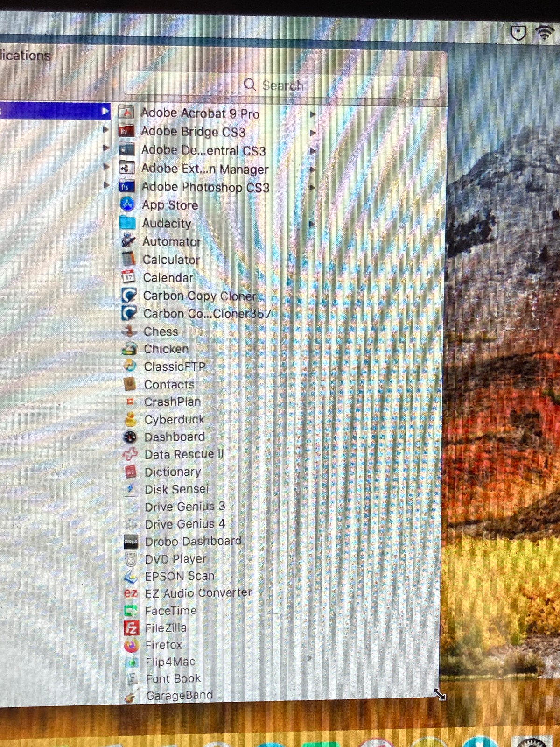Expand the Adobe Photoshop CS3 folder arrow
This screenshot has width=560, height=747.
313,188
